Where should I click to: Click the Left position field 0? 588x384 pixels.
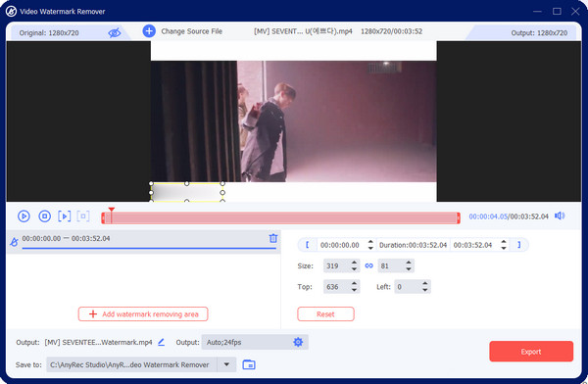pyautogui.click(x=408, y=287)
